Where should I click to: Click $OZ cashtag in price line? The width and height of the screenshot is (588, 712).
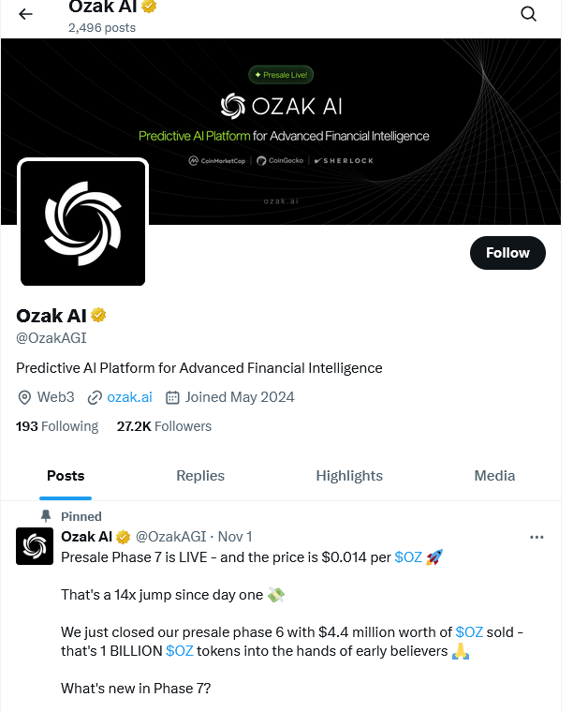pyautogui.click(x=408, y=557)
